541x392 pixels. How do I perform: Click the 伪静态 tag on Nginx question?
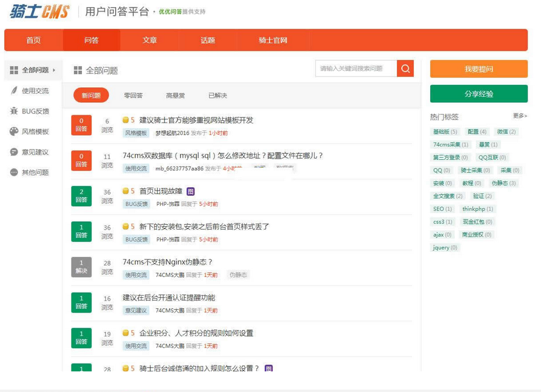pos(238,275)
